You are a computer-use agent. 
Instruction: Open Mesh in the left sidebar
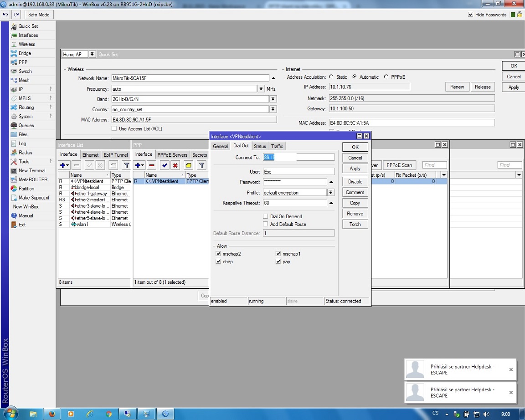(x=24, y=80)
